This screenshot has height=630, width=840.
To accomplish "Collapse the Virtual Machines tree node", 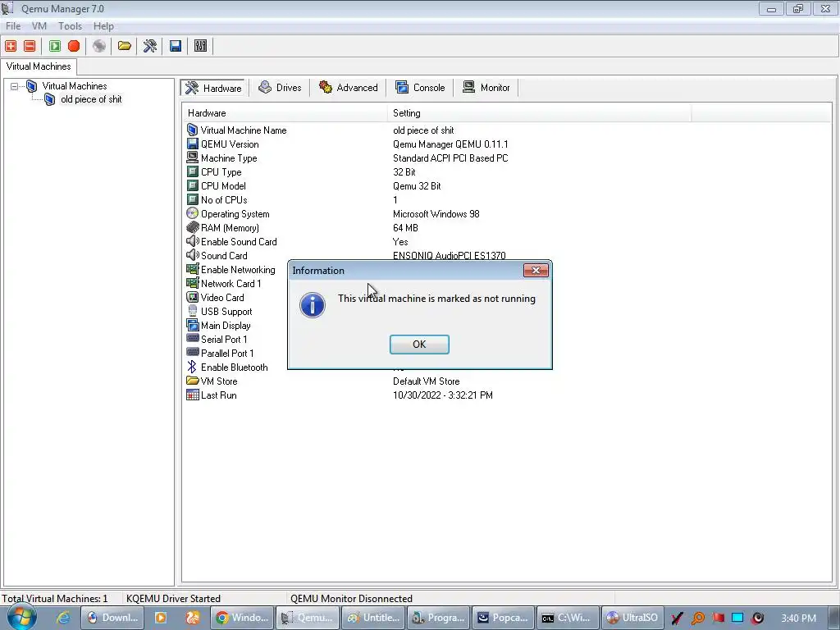I will pos(15,86).
